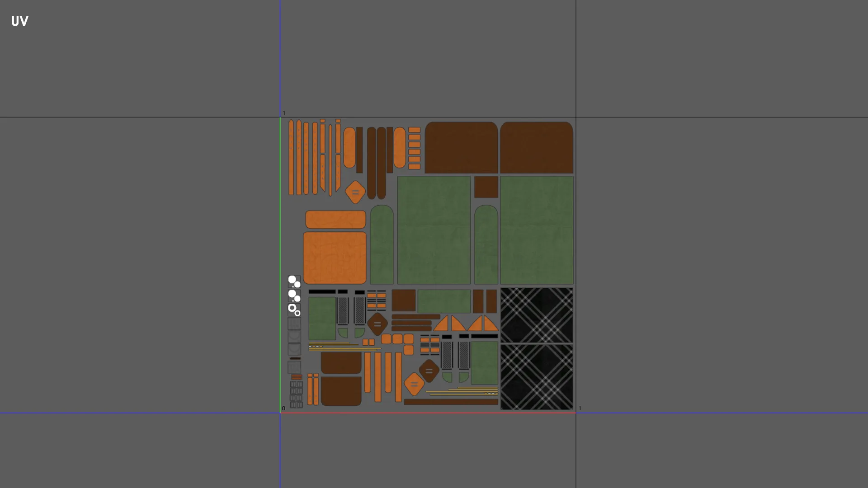This screenshot has height=488, width=868.
Task: Select the topmost white circles island
Action: click(294, 282)
